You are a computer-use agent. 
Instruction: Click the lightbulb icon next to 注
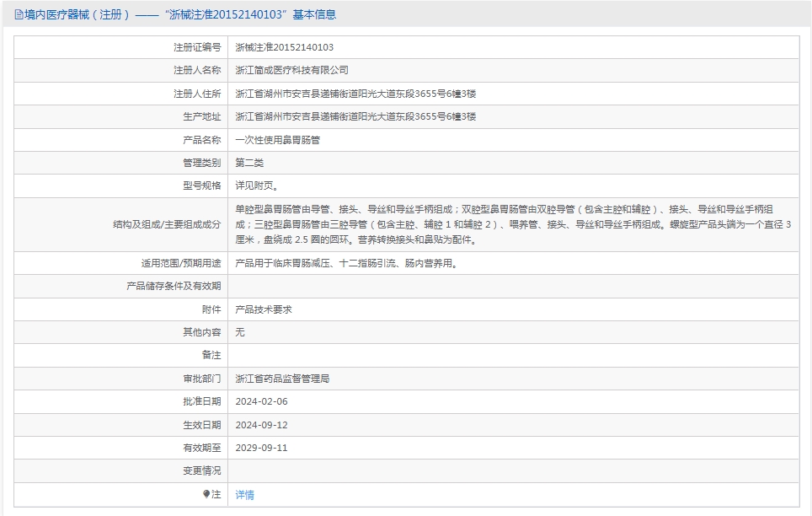pyautogui.click(x=206, y=494)
